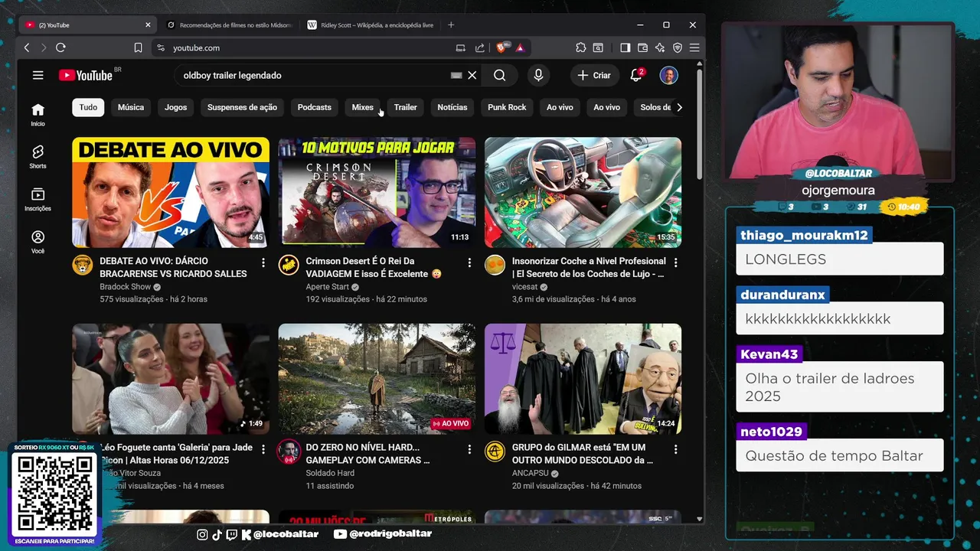
Task: Open options for the Debate ao Vivo video
Action: tap(263, 262)
